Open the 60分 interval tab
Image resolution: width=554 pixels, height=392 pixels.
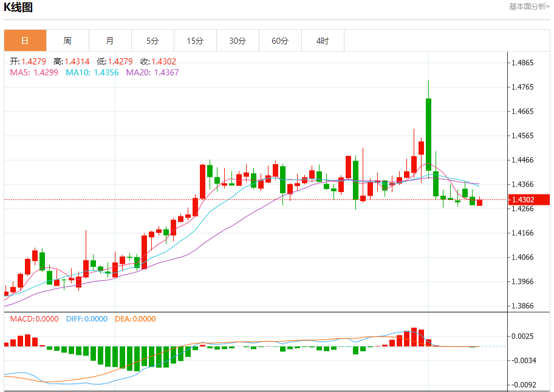click(280, 41)
